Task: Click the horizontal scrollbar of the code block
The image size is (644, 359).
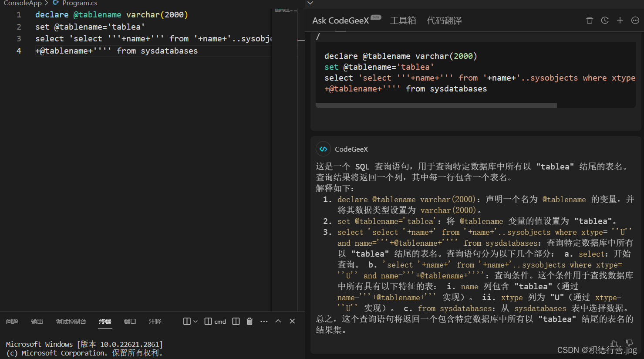Action: point(436,105)
